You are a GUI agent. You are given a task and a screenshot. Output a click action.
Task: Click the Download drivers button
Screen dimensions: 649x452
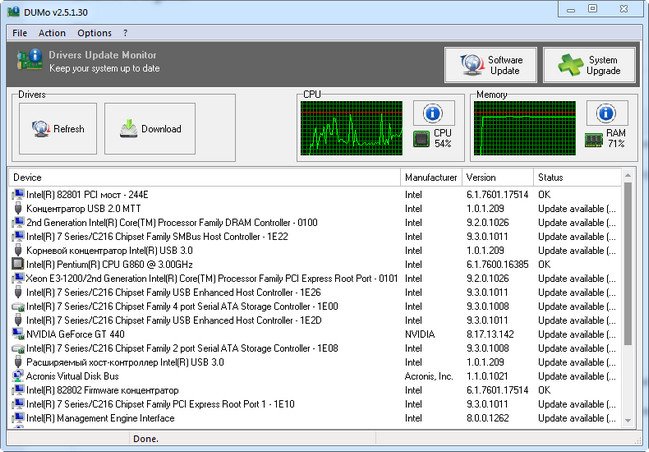(x=150, y=129)
